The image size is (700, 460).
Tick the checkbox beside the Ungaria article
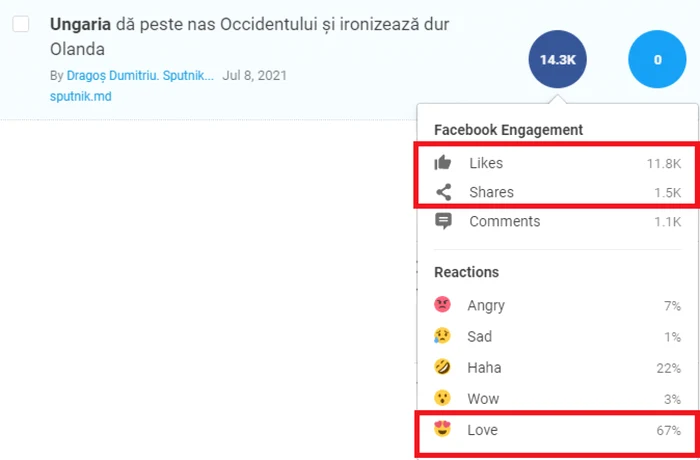(x=21, y=24)
